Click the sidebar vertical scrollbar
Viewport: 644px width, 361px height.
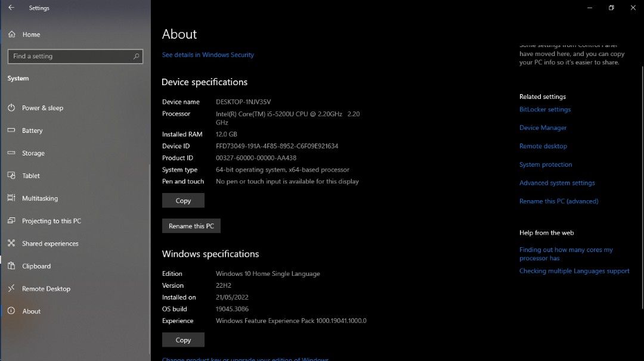(x=150, y=259)
